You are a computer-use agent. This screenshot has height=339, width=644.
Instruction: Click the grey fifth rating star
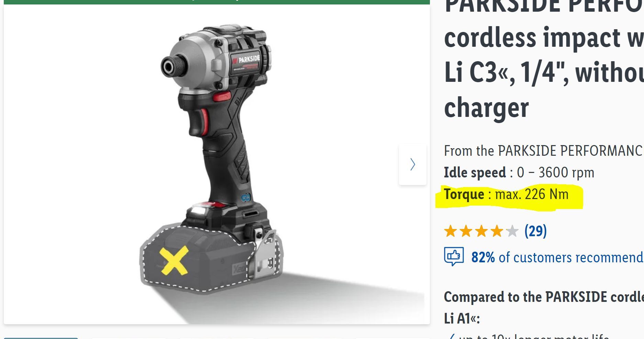[512, 231]
